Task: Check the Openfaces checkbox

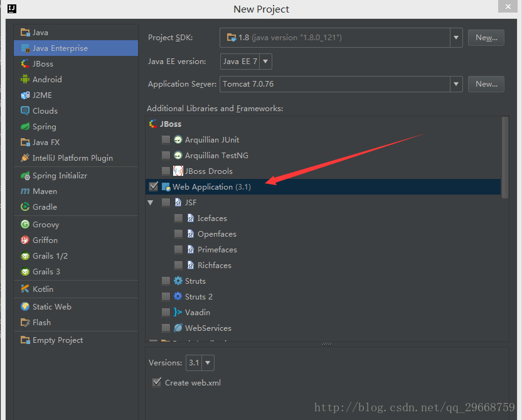Action: (x=178, y=234)
